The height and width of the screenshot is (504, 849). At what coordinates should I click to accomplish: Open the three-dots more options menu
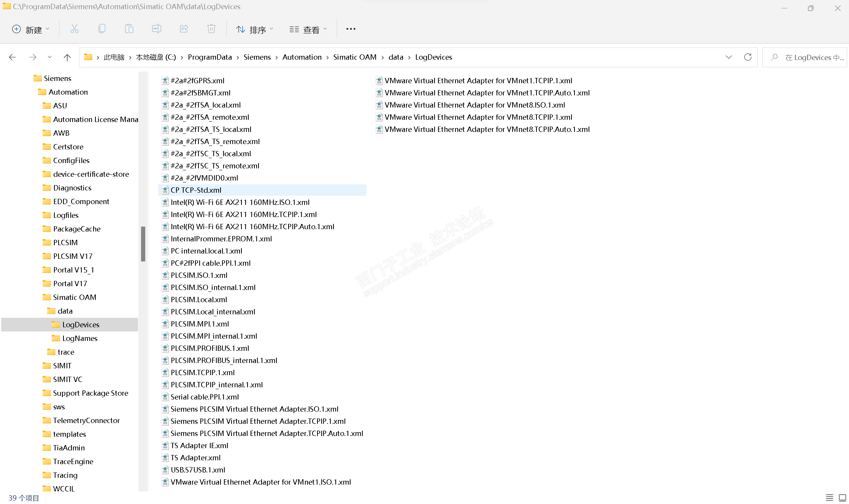[x=351, y=29]
